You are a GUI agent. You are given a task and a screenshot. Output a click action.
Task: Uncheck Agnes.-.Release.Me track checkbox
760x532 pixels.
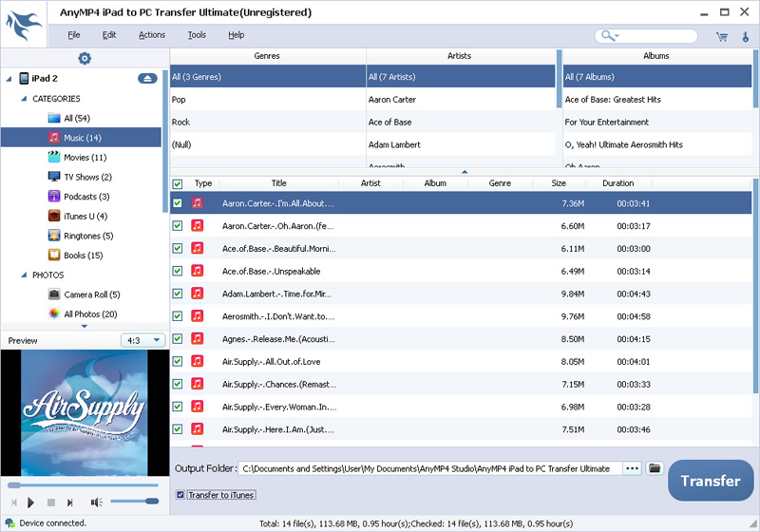[178, 339]
